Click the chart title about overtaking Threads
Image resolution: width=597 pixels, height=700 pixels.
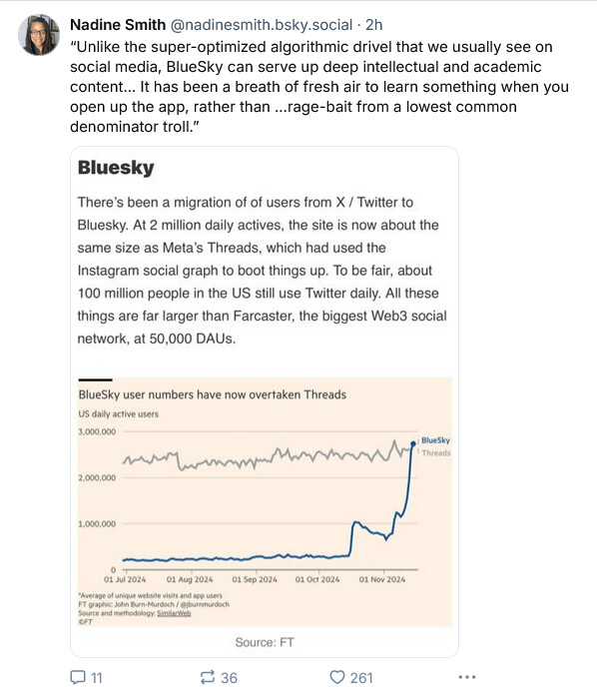(213, 394)
